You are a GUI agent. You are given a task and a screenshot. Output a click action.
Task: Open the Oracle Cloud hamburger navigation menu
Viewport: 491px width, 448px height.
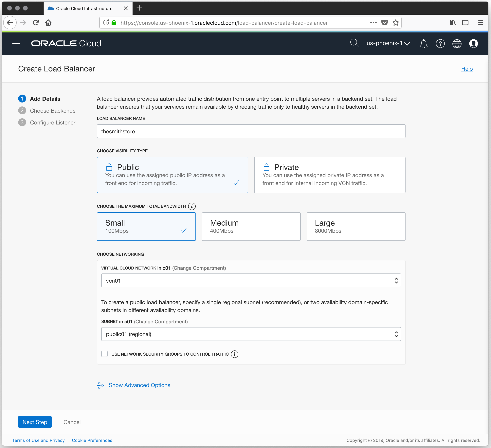[x=16, y=43]
